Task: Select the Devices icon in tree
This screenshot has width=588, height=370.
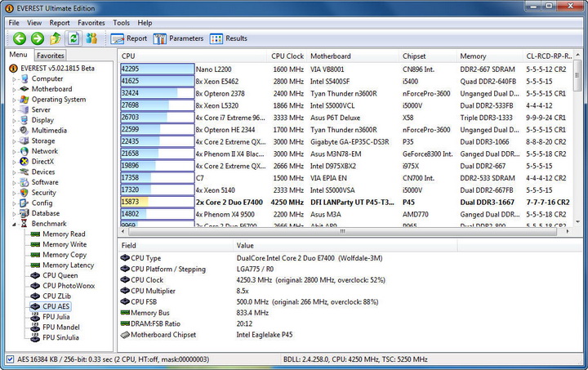Action: click(24, 172)
